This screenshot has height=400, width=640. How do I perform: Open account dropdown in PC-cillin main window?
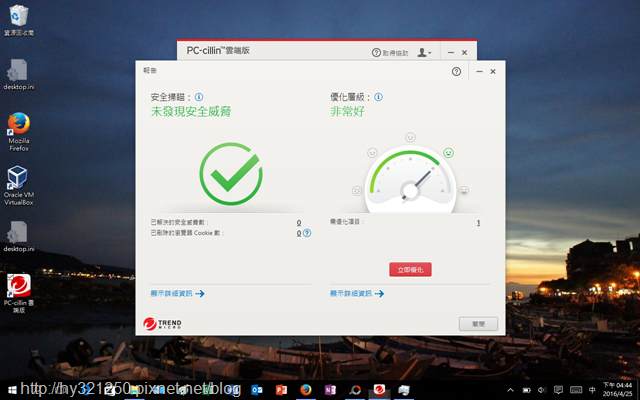tap(424, 53)
